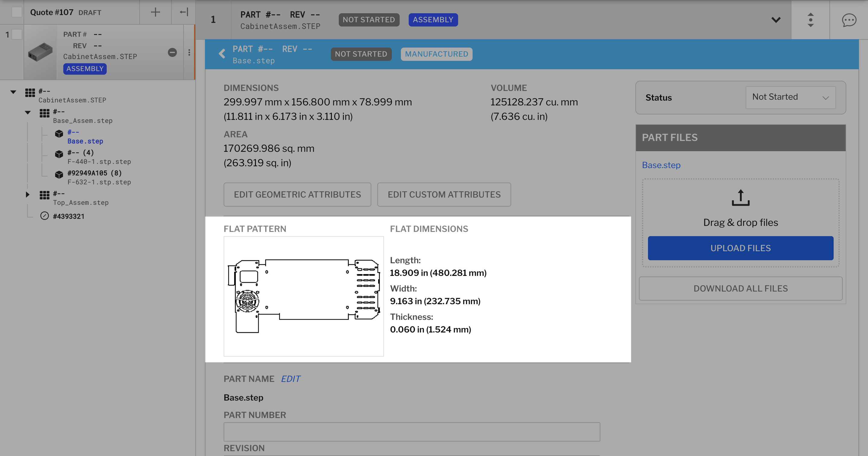Select the #4393321 tree entry
The height and width of the screenshot is (456, 868).
[x=68, y=217]
